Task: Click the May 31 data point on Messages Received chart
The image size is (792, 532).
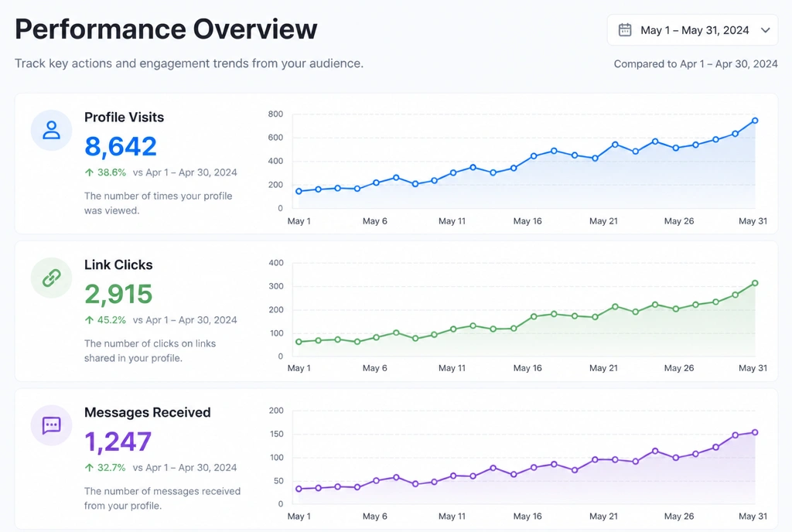Action: pos(755,432)
